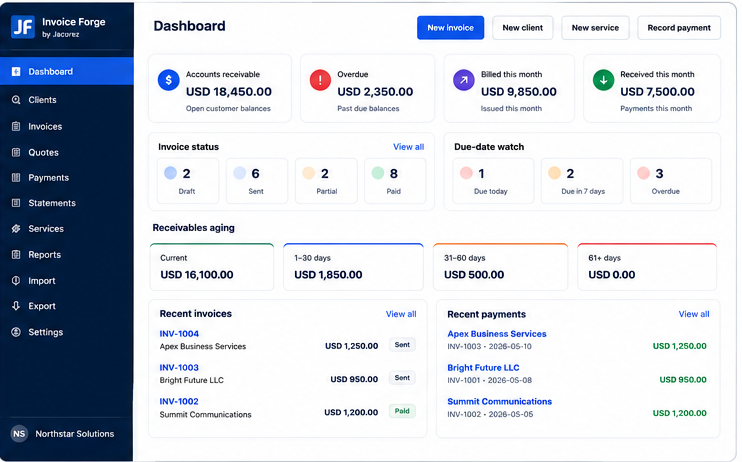Click the NS Northstar Solutions avatar
The width and height of the screenshot is (742, 462).
19,434
